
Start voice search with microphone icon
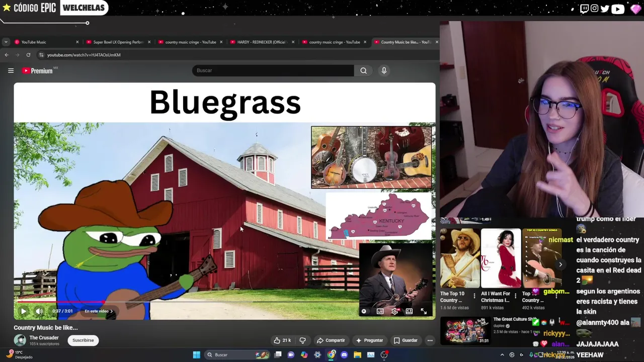pos(384,70)
